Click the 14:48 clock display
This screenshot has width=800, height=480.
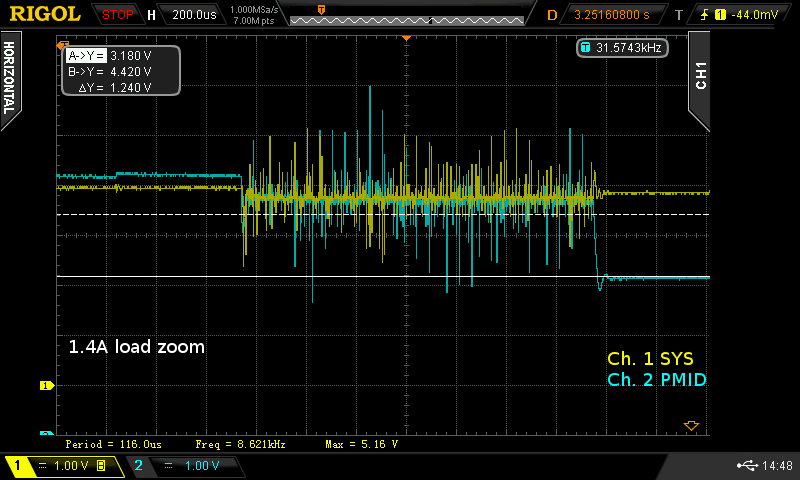(x=777, y=466)
